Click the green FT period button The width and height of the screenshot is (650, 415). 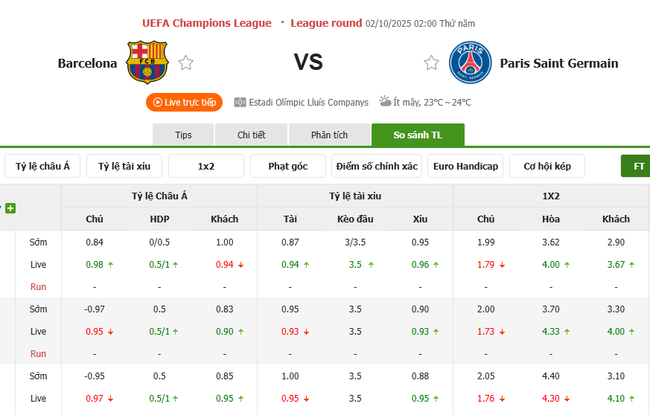(x=636, y=166)
